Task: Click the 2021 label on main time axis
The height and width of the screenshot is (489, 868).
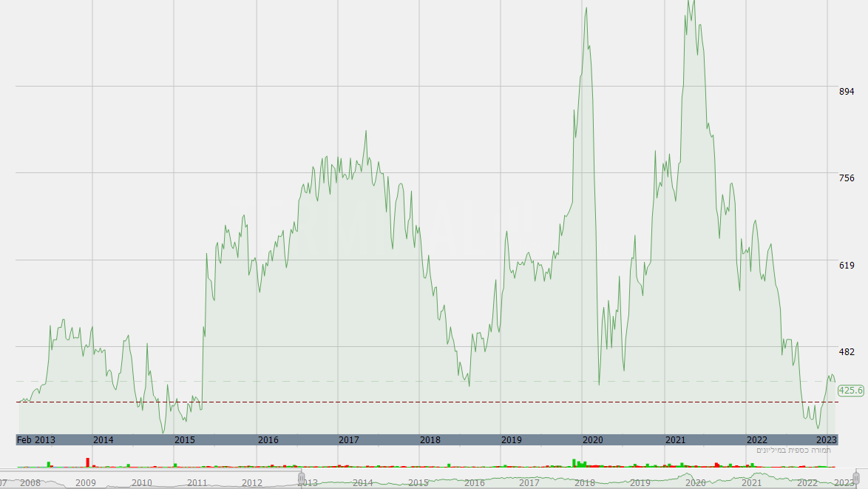Action: click(x=675, y=439)
